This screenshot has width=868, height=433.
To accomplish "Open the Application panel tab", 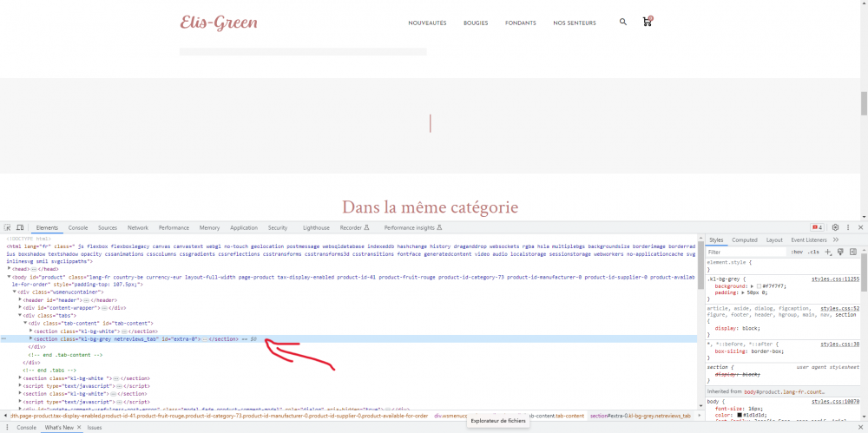I will tap(244, 227).
